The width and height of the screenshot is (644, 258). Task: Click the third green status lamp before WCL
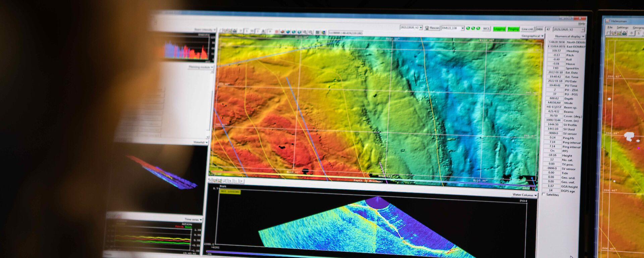478,28
